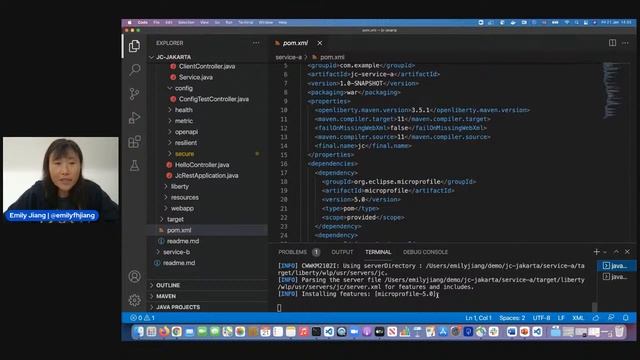Click Ln 1, Col 1 status entry
This screenshot has width=640, height=360.
(478, 318)
